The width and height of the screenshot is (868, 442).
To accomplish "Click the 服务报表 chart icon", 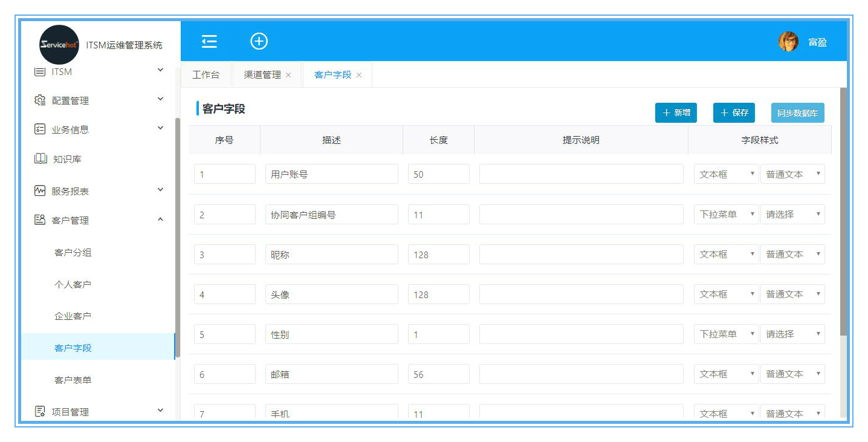I will coord(40,190).
